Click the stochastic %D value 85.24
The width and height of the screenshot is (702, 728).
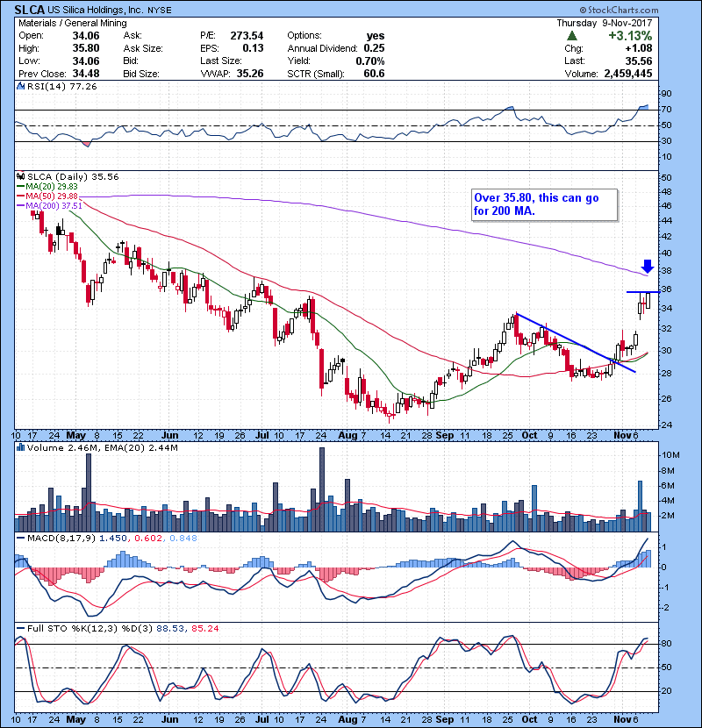click(204, 628)
